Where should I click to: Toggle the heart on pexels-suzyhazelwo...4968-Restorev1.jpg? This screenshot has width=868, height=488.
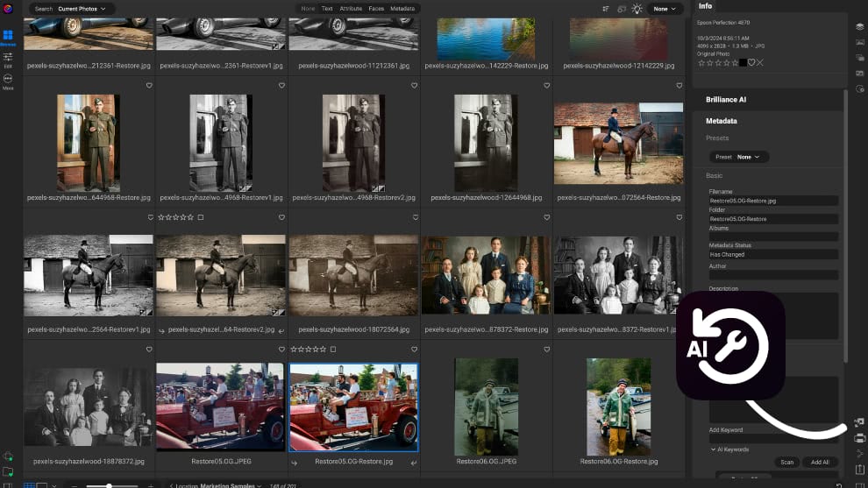(x=281, y=85)
